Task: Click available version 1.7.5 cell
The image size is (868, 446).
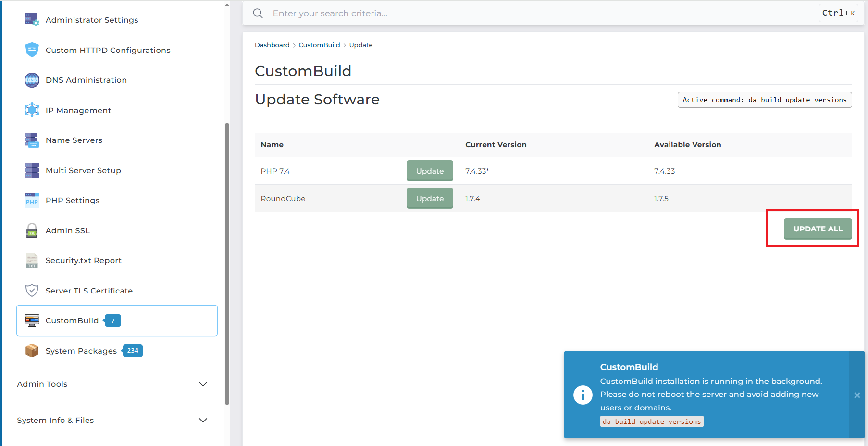Action: click(661, 199)
